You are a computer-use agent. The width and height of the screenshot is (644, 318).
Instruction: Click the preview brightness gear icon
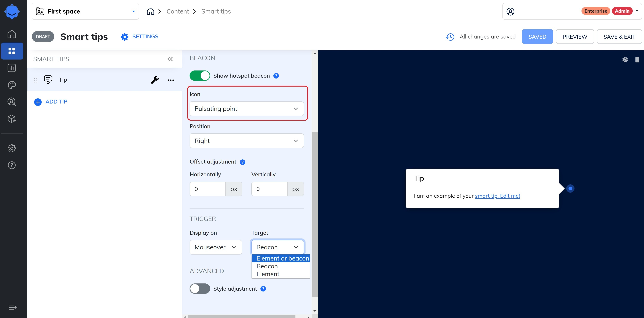(x=625, y=60)
